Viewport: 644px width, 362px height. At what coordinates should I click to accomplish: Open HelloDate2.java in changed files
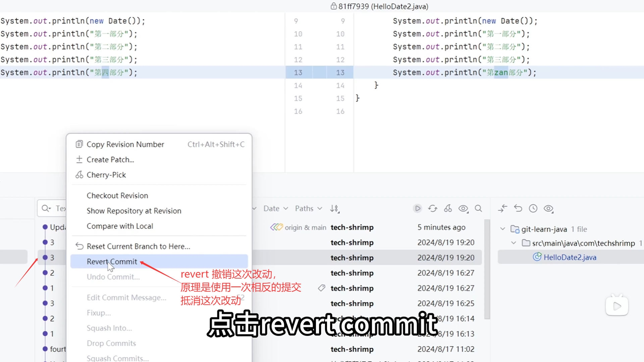coord(570,257)
